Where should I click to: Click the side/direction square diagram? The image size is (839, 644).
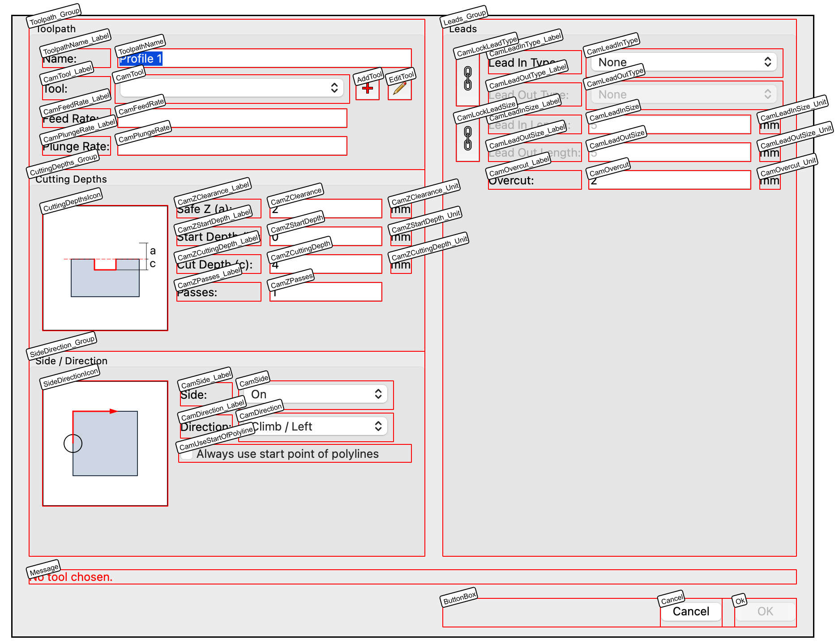[x=105, y=445]
